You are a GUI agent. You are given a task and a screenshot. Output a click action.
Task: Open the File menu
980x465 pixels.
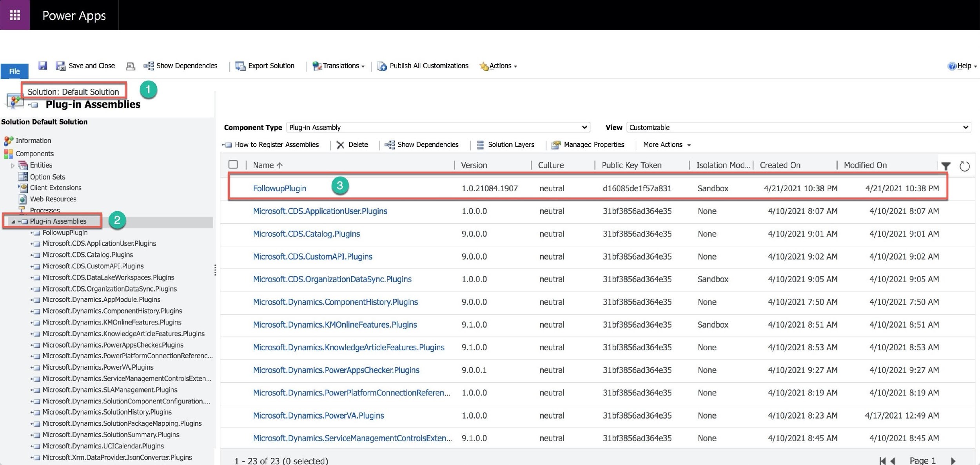tap(15, 71)
